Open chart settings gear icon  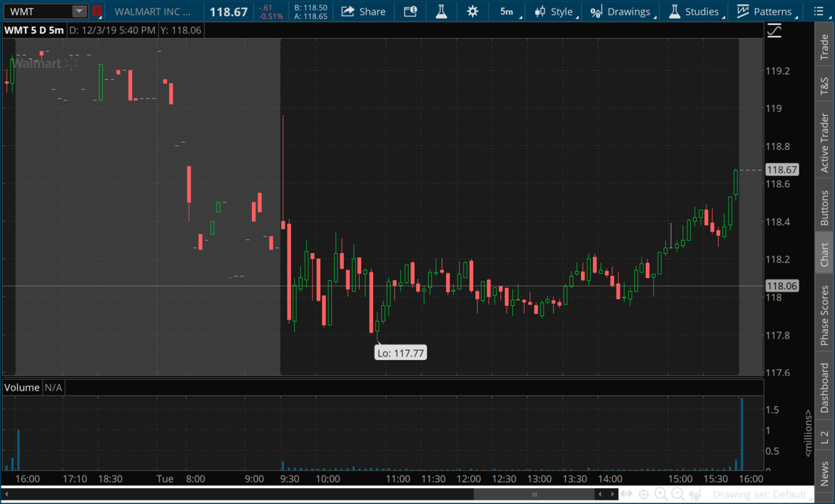[472, 11]
